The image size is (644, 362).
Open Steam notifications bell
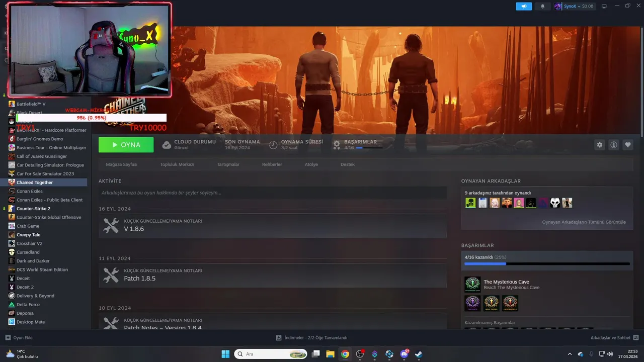click(x=542, y=7)
